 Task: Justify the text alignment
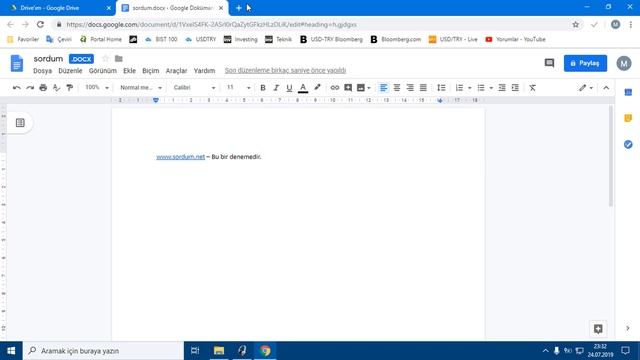pos(423,88)
